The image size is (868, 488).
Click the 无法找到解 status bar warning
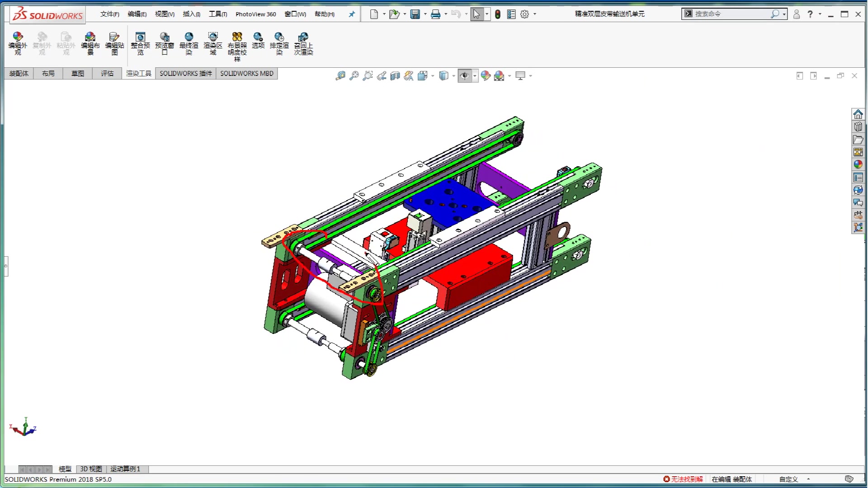tap(684, 479)
